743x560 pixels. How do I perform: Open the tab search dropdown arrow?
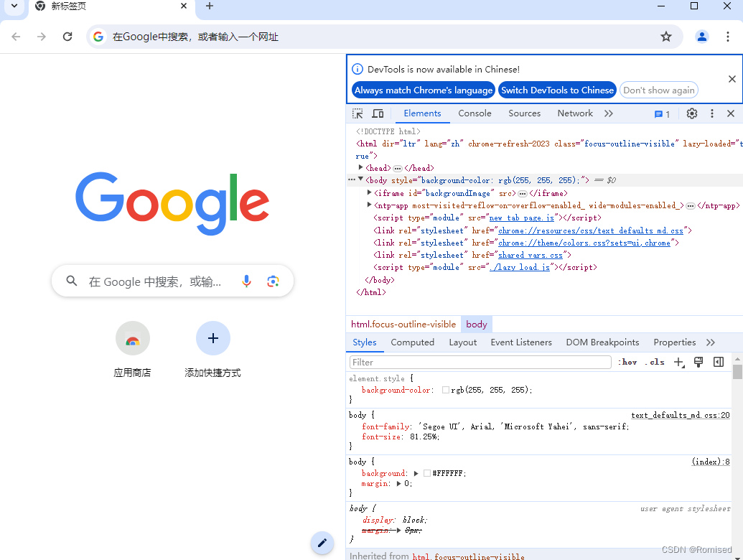click(x=14, y=6)
